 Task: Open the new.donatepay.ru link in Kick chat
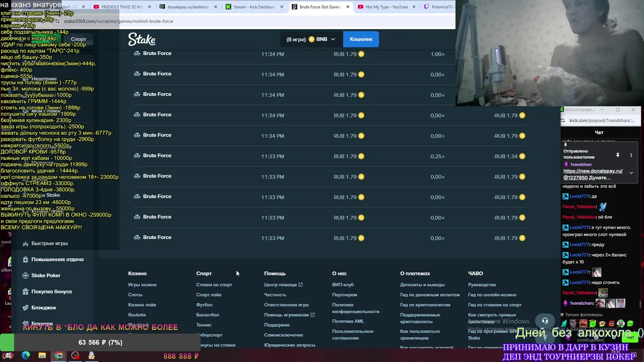click(x=593, y=174)
